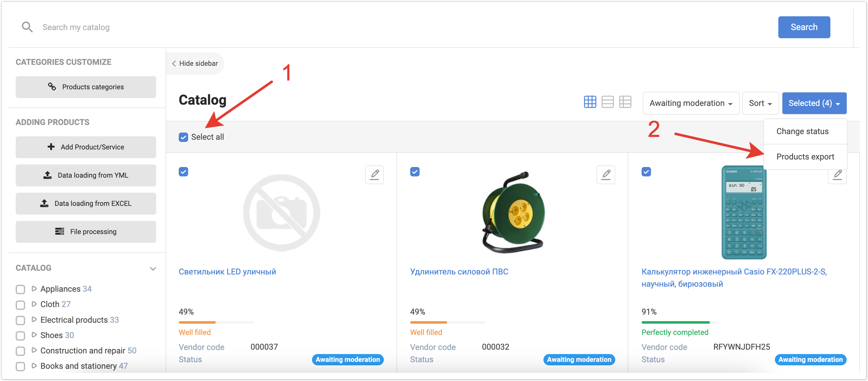
Task: Open Products categories link icon button
Action: (x=86, y=87)
